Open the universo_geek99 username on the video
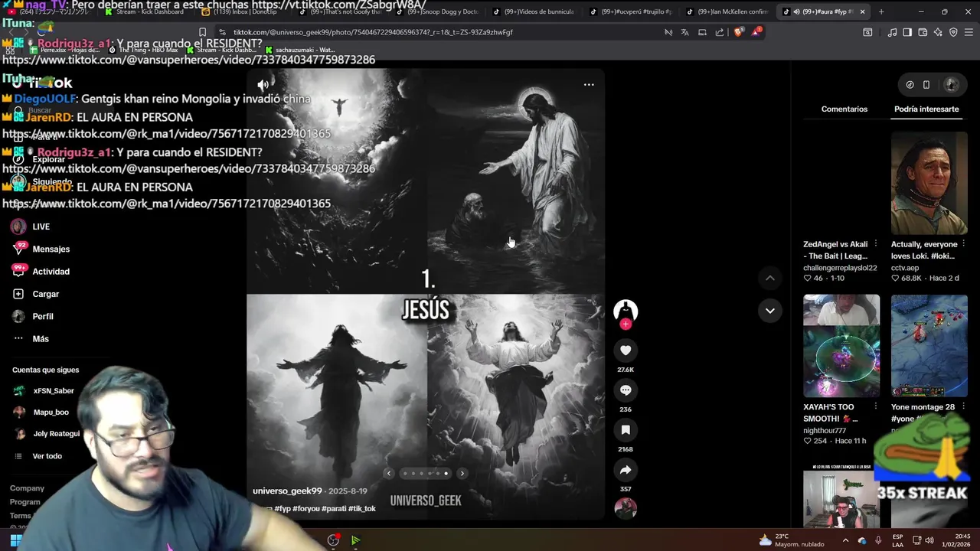Viewport: 980px width, 551px height. tap(287, 491)
